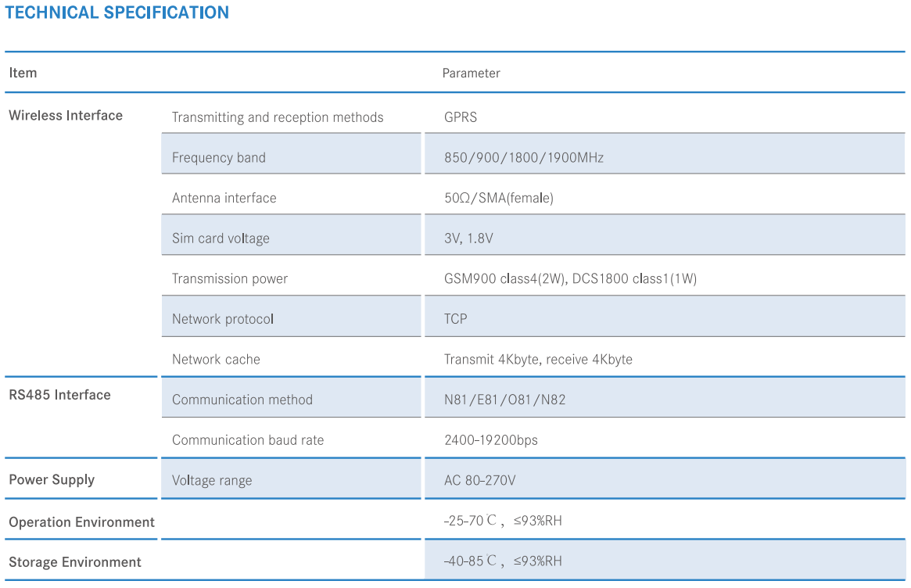Click the TCP parameter value

point(455,319)
